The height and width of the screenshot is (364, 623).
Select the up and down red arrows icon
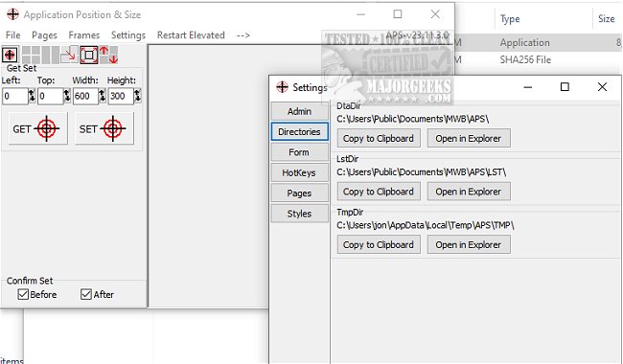click(108, 55)
